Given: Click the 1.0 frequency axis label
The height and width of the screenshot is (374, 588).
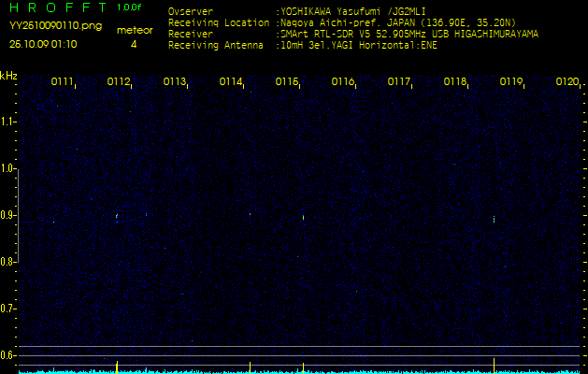Looking at the screenshot, I should [7, 169].
